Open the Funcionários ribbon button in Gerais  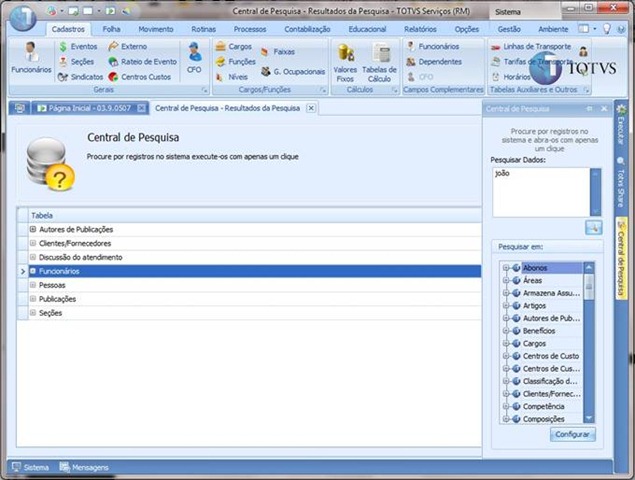[31, 58]
